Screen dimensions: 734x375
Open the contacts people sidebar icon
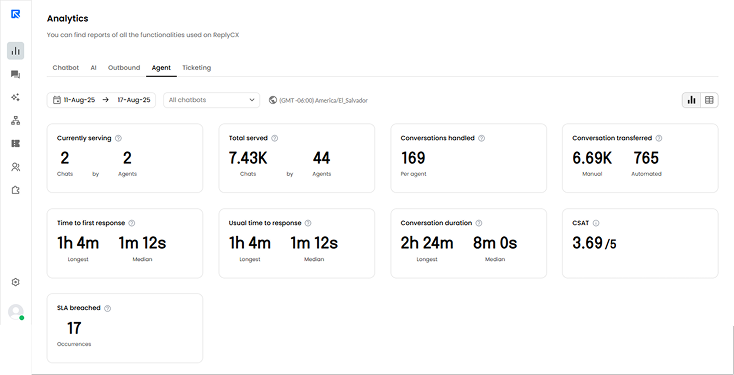(x=15, y=167)
